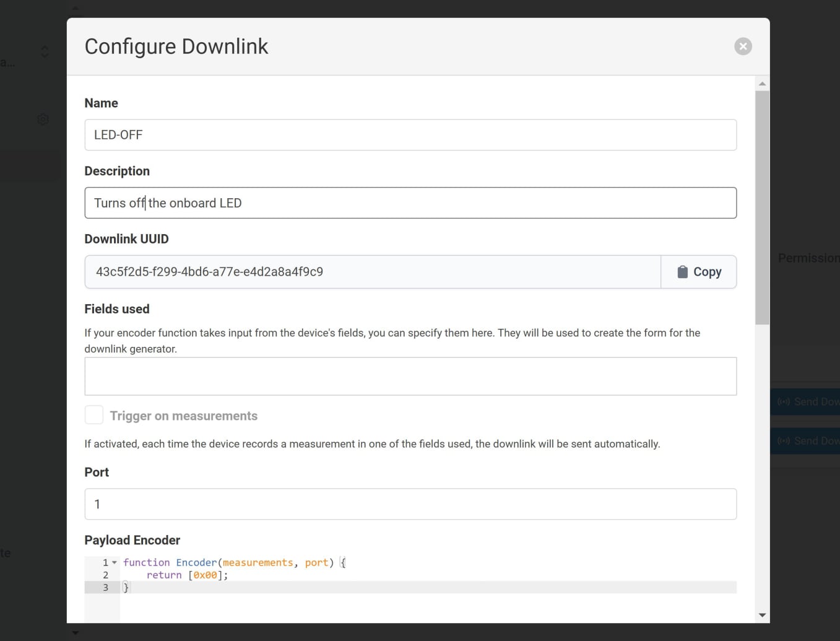Click inside the Description text field
The width and height of the screenshot is (840, 641).
(x=410, y=203)
